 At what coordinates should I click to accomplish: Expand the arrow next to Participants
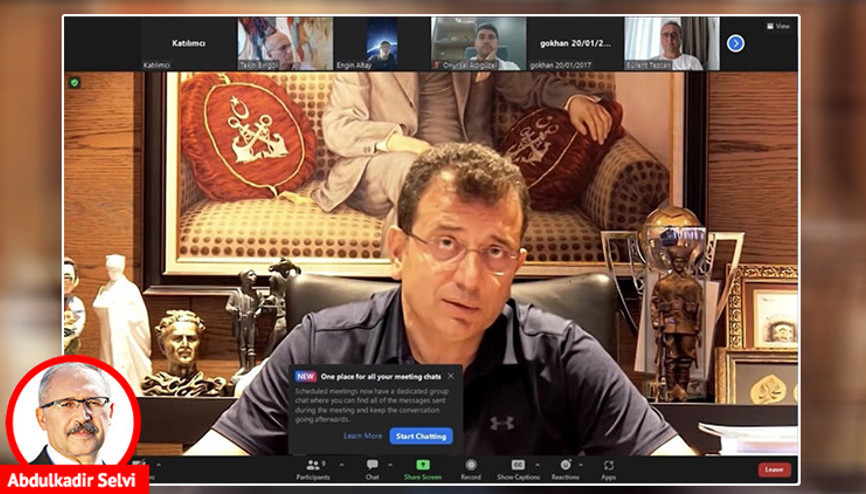tap(341, 464)
